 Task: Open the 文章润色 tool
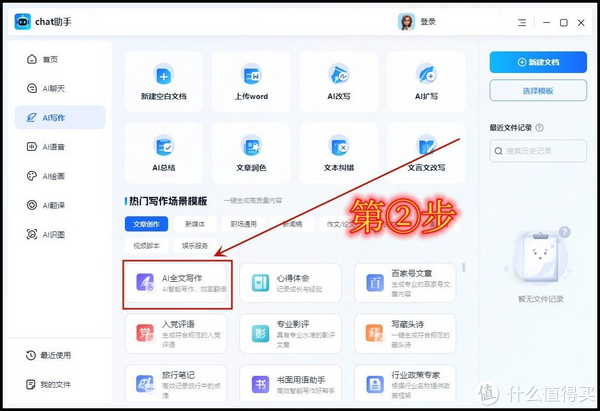pyautogui.click(x=251, y=148)
